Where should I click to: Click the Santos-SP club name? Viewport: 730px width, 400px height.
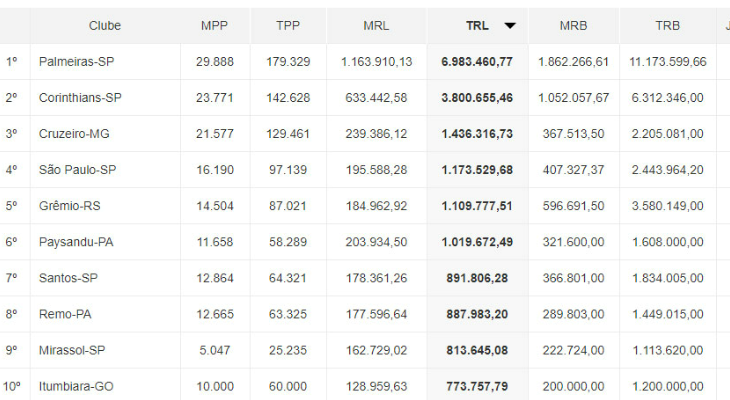(x=68, y=278)
